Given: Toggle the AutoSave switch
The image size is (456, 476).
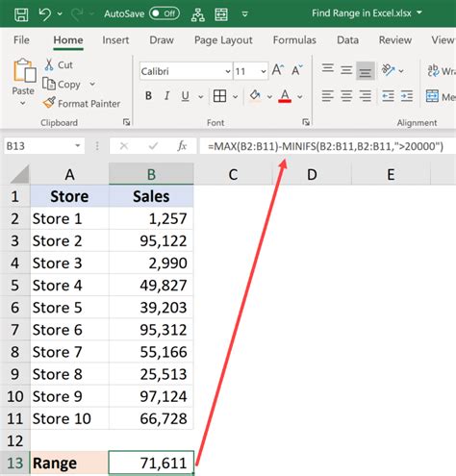Looking at the screenshot, I should click(x=165, y=13).
